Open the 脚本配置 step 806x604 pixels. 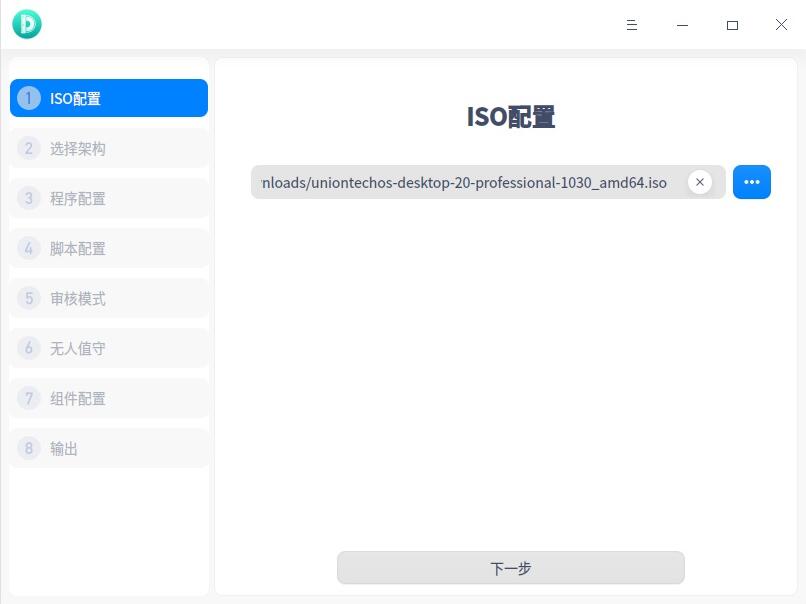[108, 248]
